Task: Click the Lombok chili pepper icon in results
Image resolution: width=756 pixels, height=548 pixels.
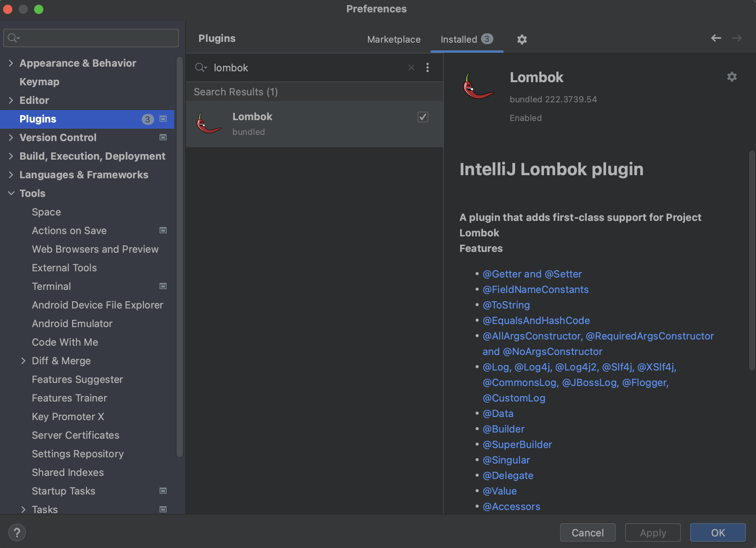Action: tap(209, 124)
